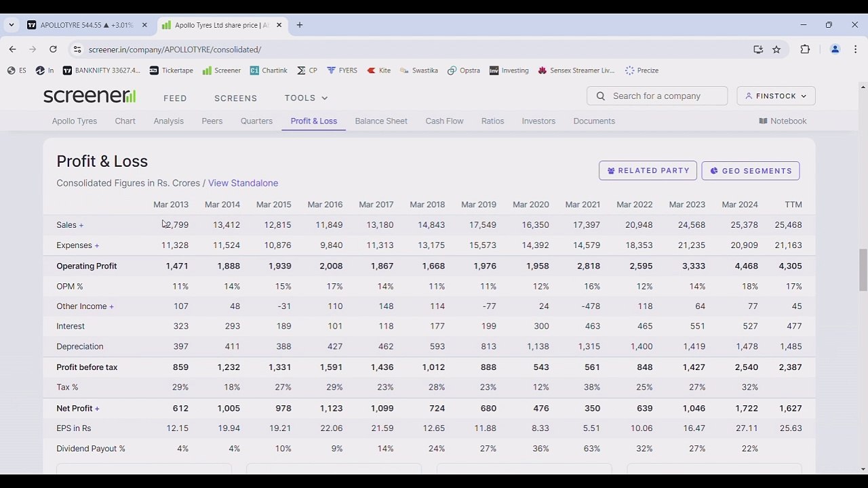Bookmark this page with the star icon
Image resolution: width=868 pixels, height=488 pixels.
(776, 49)
